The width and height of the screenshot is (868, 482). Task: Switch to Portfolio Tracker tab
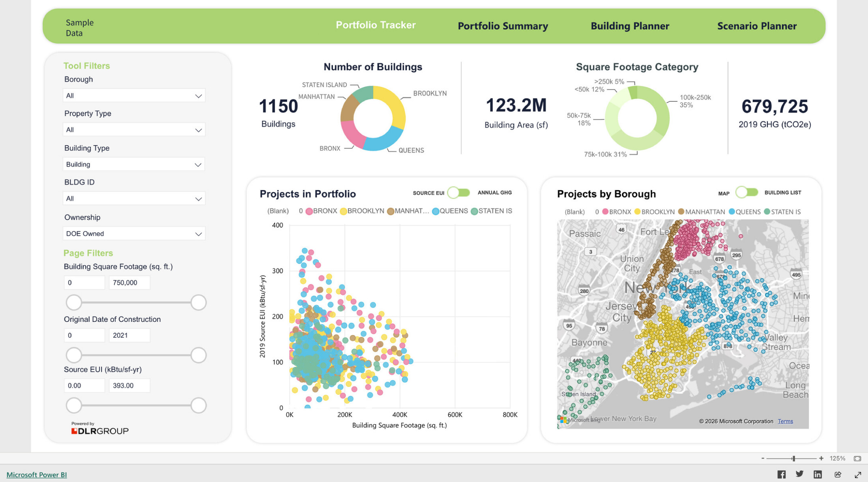point(376,25)
